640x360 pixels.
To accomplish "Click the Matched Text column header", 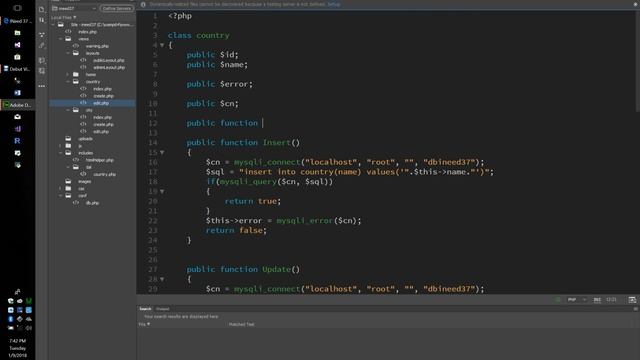I will (241, 324).
